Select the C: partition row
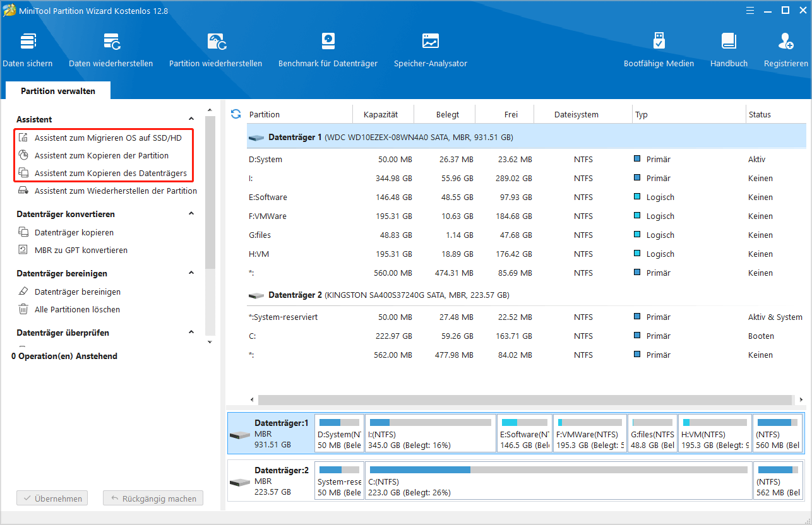 pyautogui.click(x=527, y=336)
